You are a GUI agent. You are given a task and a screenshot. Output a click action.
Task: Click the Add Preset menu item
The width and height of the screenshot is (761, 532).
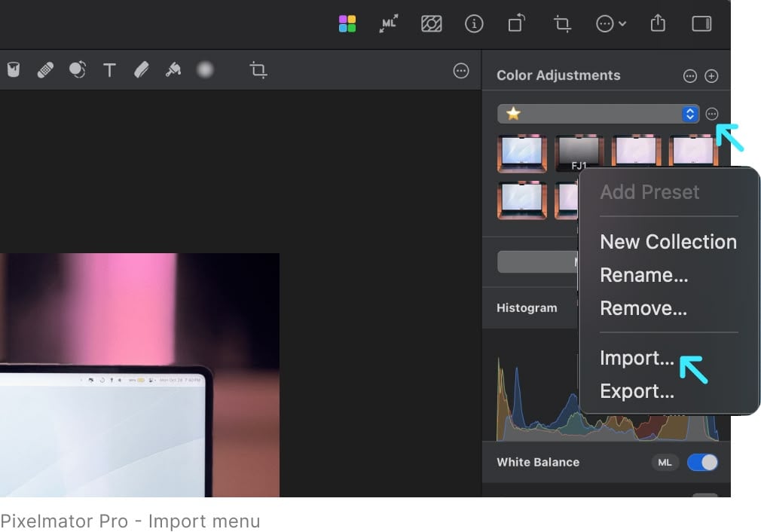pos(649,192)
